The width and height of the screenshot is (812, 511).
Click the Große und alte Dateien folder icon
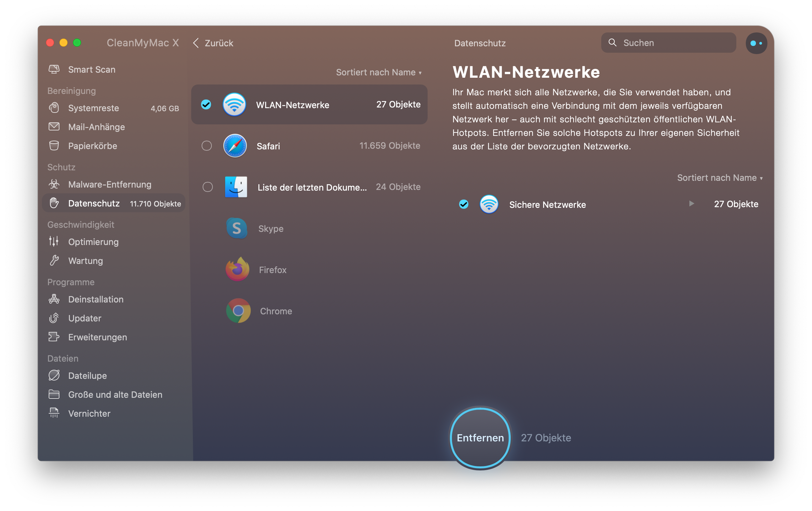point(54,394)
